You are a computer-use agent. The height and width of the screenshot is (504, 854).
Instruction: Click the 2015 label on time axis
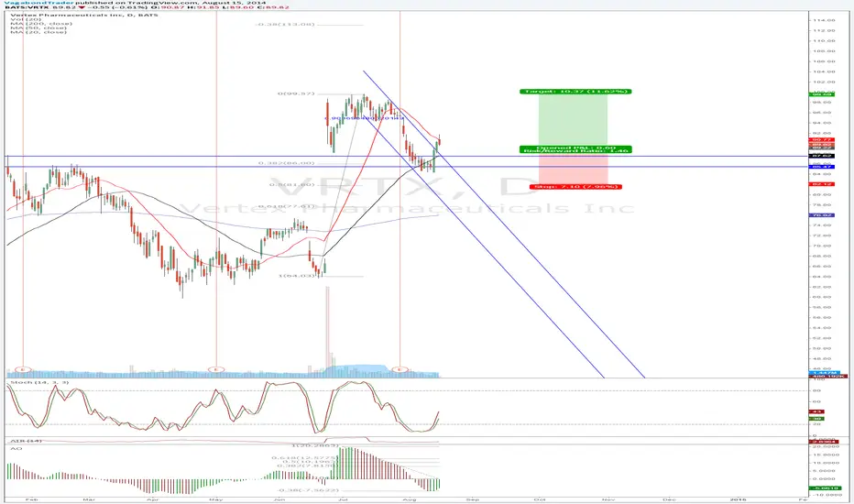tap(738, 499)
